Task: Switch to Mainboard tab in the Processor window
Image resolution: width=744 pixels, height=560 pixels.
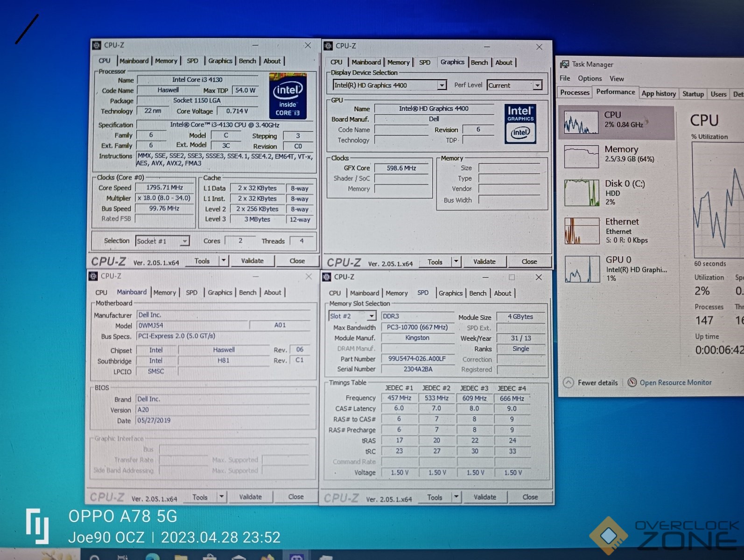Action: click(x=134, y=61)
